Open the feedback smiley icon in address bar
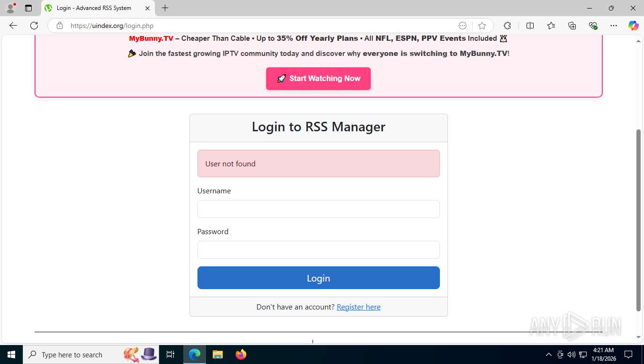Image resolution: width=644 pixels, height=364 pixels. pyautogui.click(x=463, y=26)
